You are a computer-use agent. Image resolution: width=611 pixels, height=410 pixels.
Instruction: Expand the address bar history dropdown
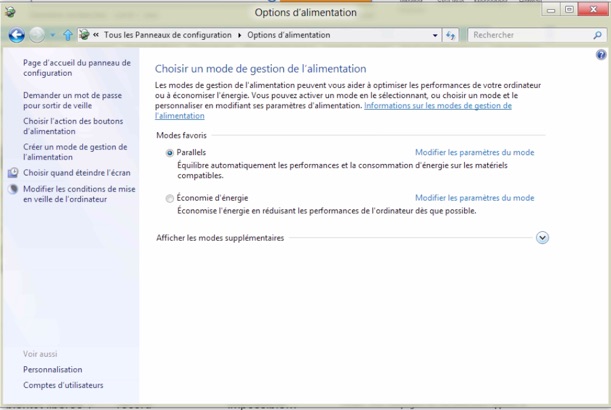point(435,35)
